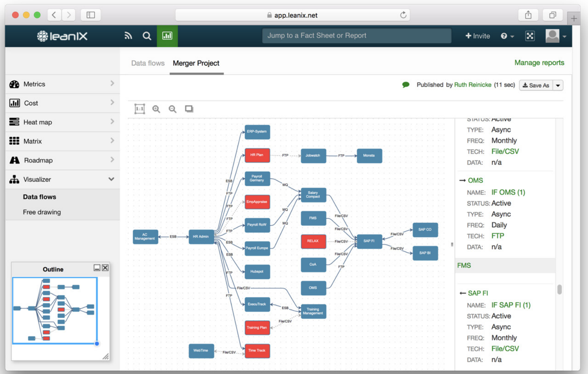The height and width of the screenshot is (374, 588).
Task: Focus the Jump to Fact Sheet field
Action: point(356,35)
